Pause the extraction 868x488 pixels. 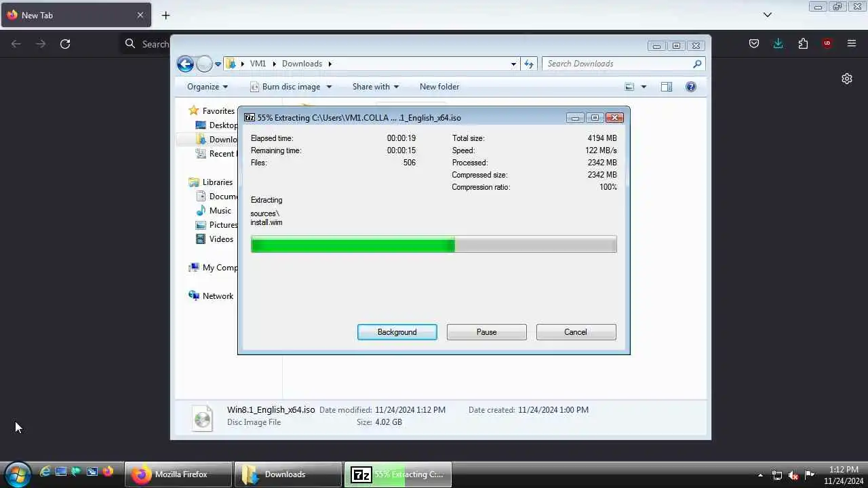(x=487, y=332)
